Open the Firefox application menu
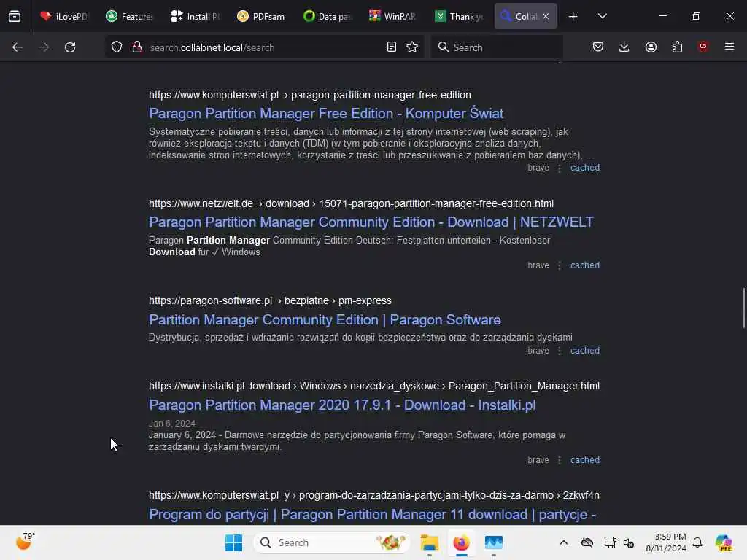 (x=729, y=47)
